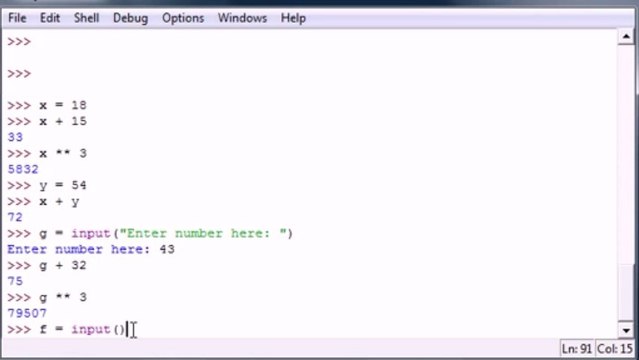The width and height of the screenshot is (639, 360).
Task: Click the line 'g ** 3'
Action: pos(47,297)
